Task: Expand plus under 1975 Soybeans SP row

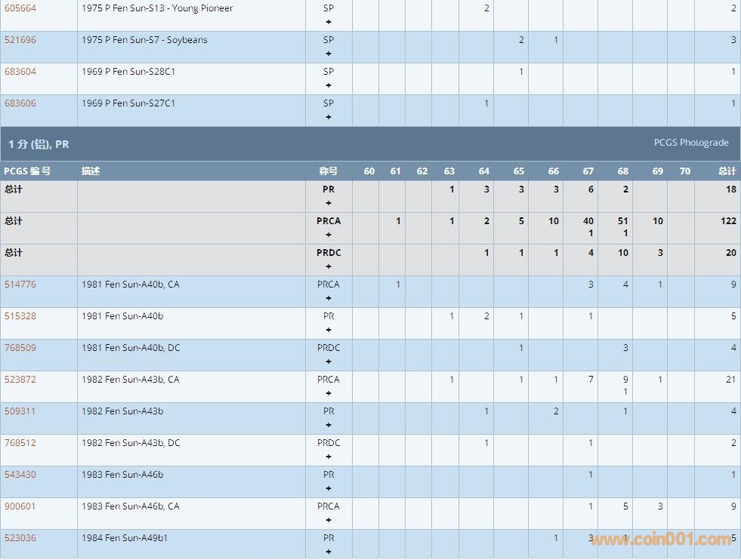Action: 329,54
